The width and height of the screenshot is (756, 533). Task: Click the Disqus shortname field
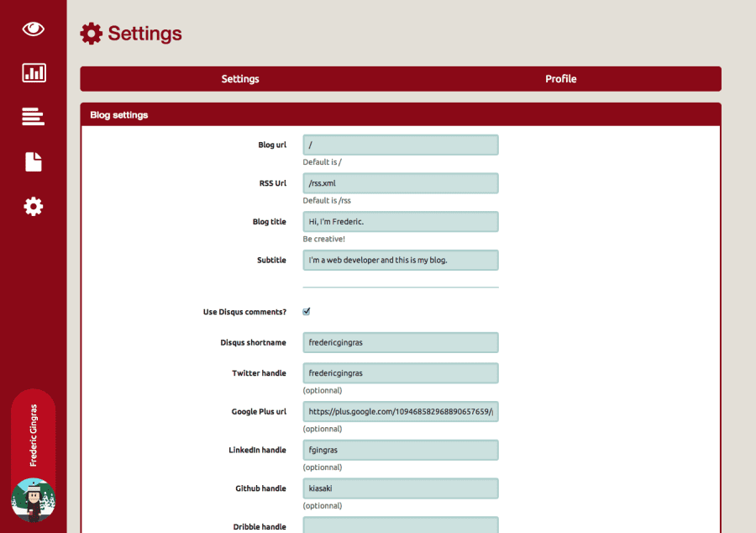click(401, 342)
